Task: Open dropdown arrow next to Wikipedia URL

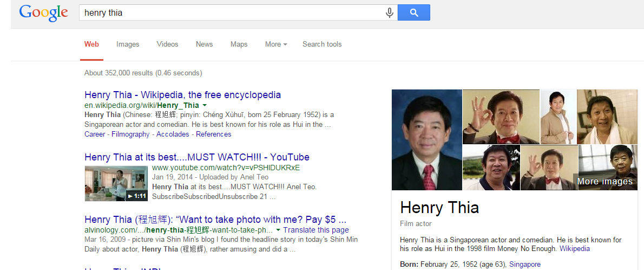Action: click(205, 105)
